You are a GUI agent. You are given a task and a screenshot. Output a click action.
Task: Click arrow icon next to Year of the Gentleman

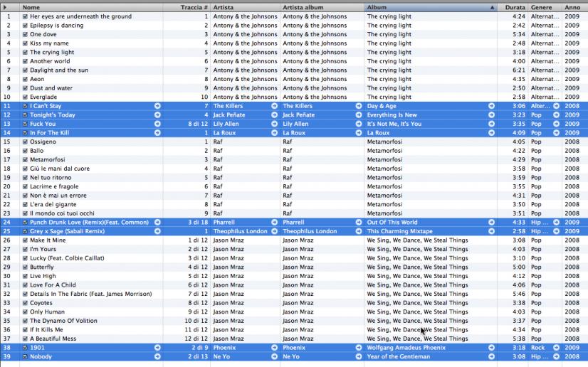pyautogui.click(x=491, y=357)
